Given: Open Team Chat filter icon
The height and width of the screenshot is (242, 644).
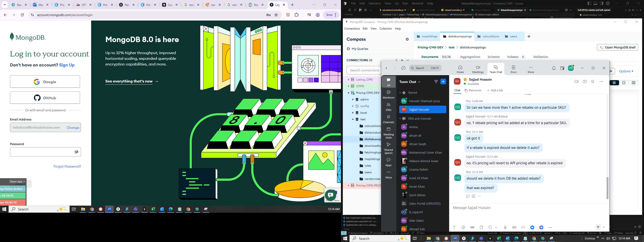Looking at the screenshot, I should pyautogui.click(x=436, y=82).
